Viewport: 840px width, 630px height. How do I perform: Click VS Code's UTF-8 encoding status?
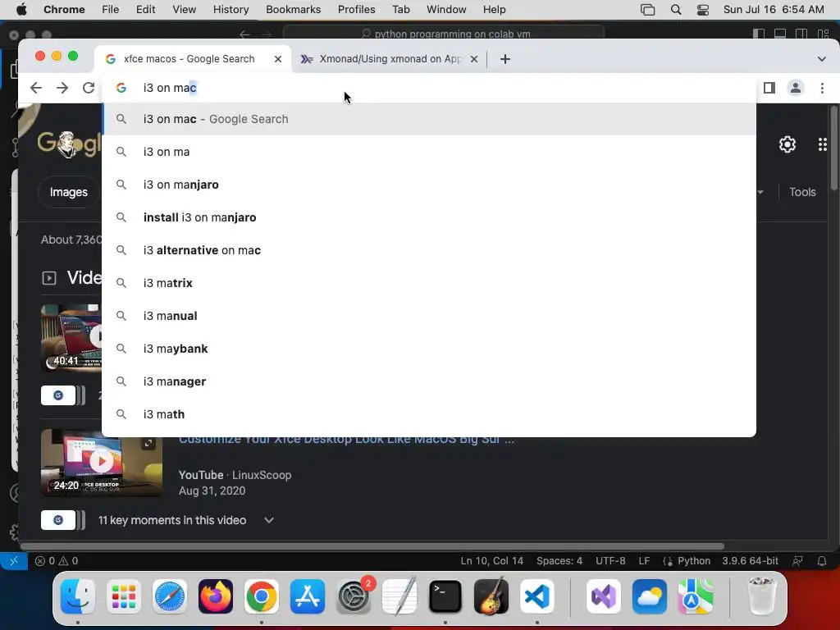point(610,561)
